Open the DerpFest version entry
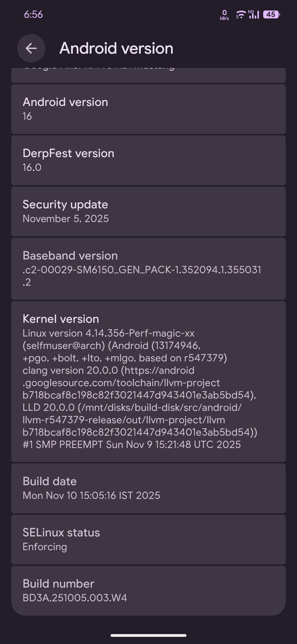The width and height of the screenshot is (297, 644). point(148,160)
